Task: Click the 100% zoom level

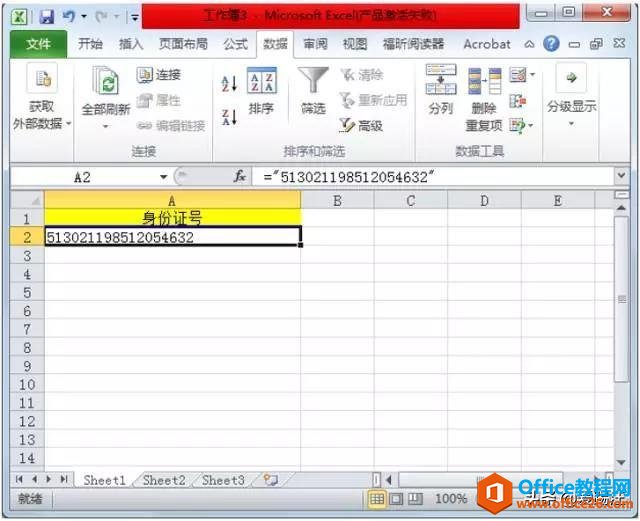Action: (451, 499)
